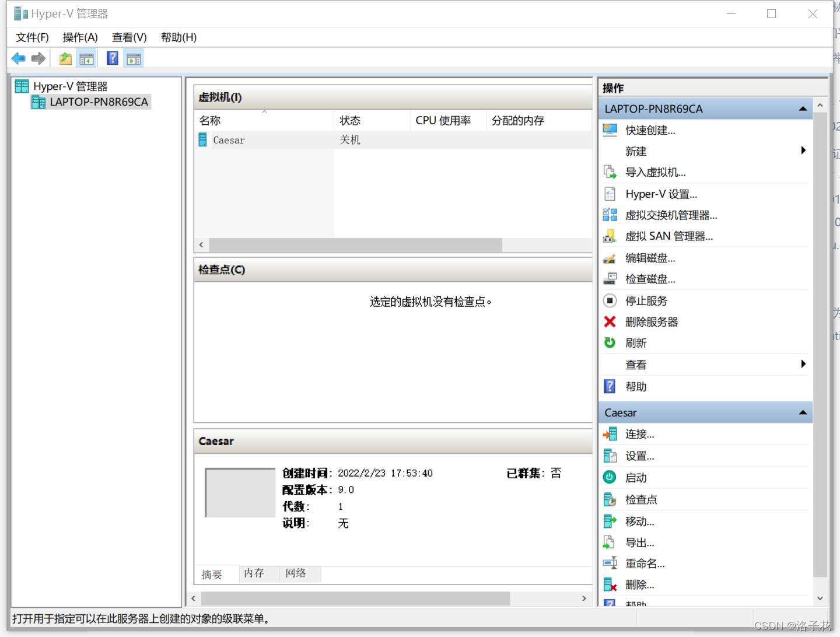Click the 连接 icon under Caesar
The width and height of the screenshot is (840, 637).
coord(610,434)
